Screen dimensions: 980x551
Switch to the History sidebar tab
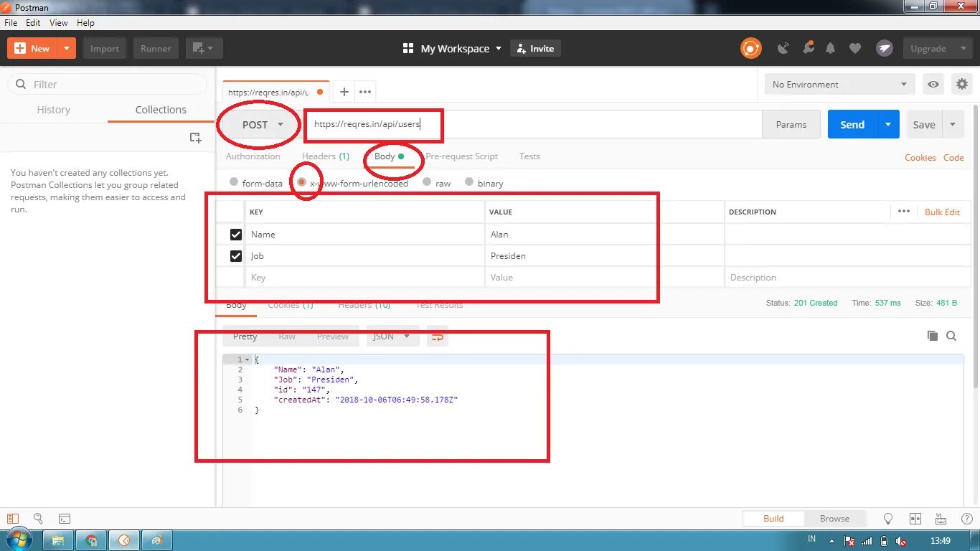tap(54, 110)
